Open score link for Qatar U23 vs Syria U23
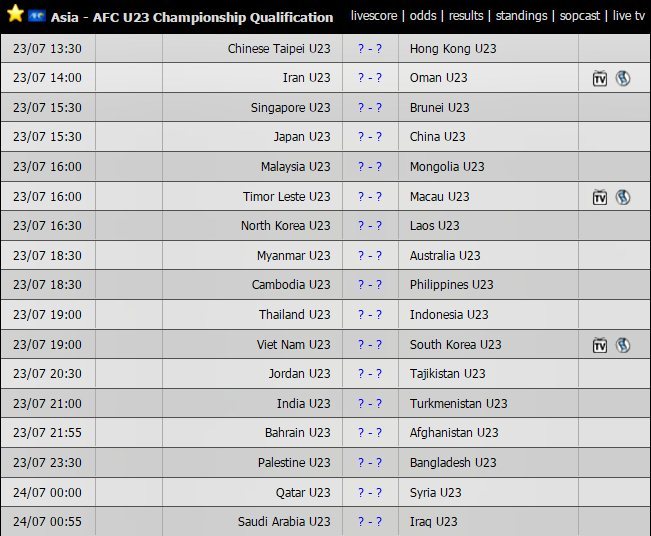Image resolution: width=651 pixels, height=536 pixels. click(x=370, y=492)
